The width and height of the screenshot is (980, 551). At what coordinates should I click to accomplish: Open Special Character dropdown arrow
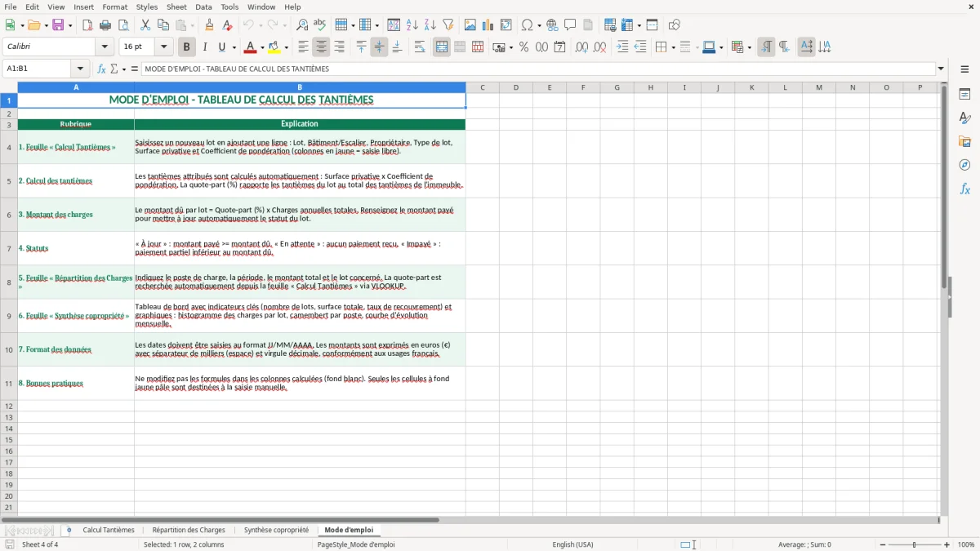pos(538,25)
